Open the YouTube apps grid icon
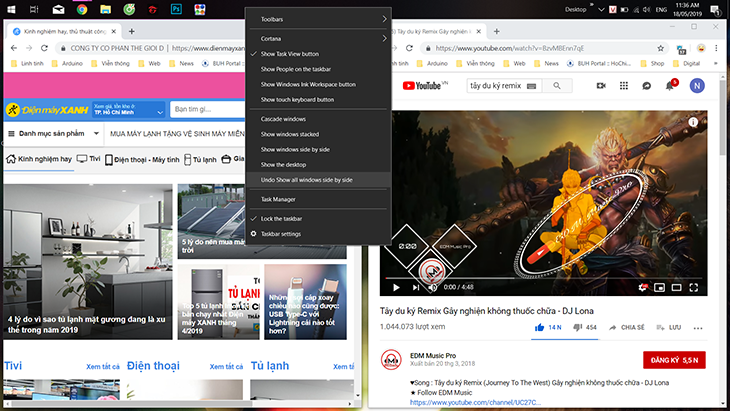Image resolution: width=730 pixels, height=411 pixels. pyautogui.click(x=624, y=86)
